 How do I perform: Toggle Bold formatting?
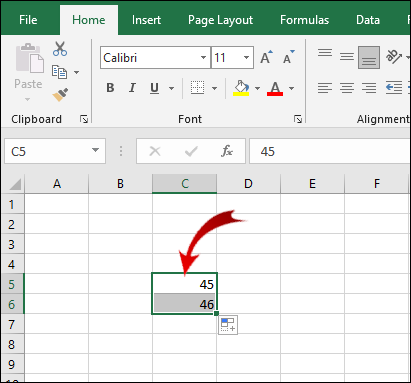pos(110,88)
